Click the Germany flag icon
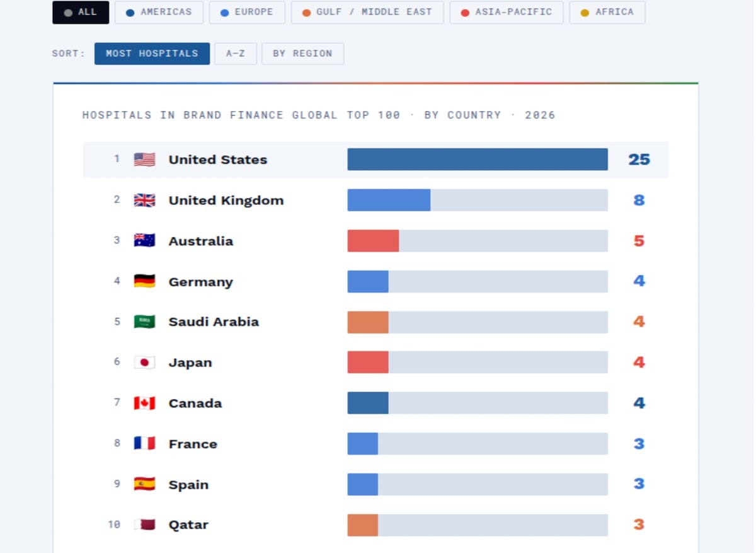Viewport: 756px width, 553px height. [144, 281]
